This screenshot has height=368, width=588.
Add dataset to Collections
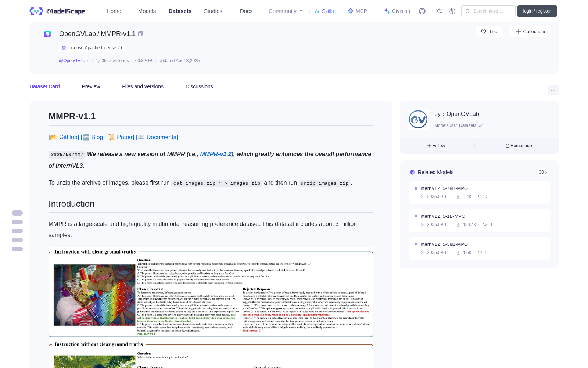pyautogui.click(x=531, y=32)
